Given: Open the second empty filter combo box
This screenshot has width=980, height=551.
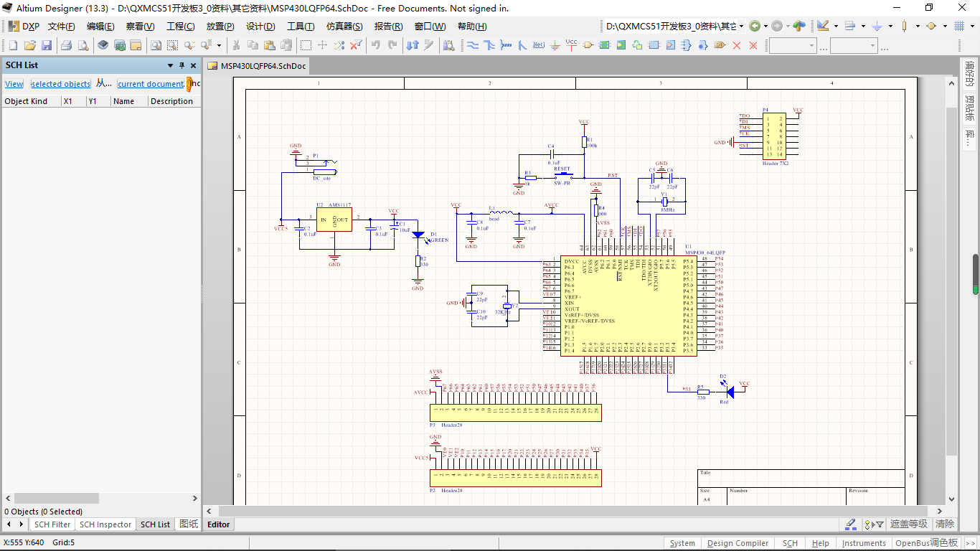Looking at the screenshot, I should pyautogui.click(x=854, y=45).
